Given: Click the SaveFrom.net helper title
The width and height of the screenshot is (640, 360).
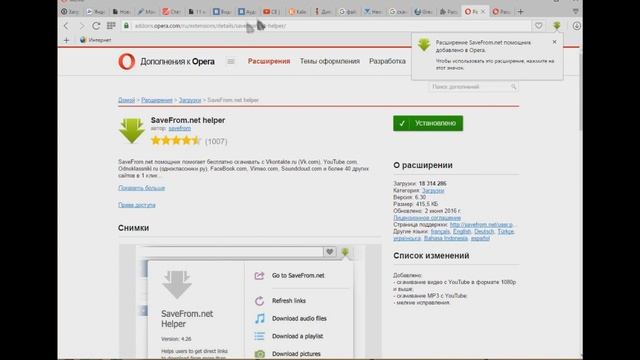Looking at the screenshot, I should point(188,120).
